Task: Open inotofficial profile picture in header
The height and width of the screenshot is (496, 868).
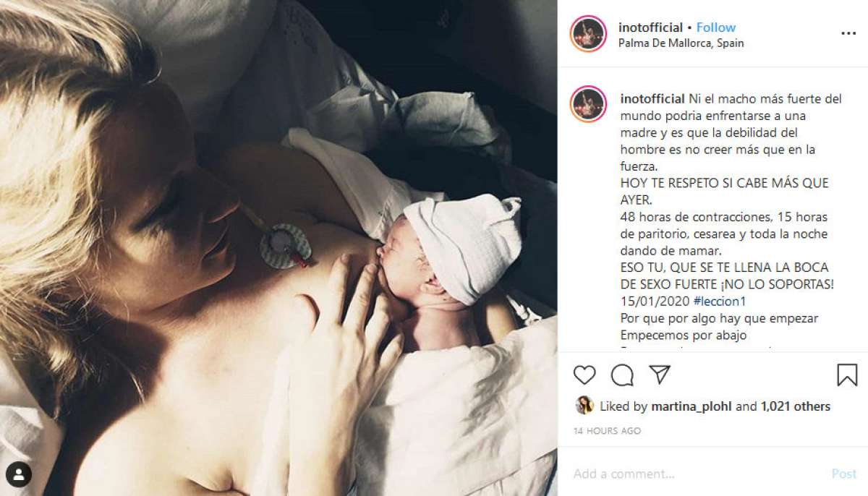Action: [x=588, y=34]
